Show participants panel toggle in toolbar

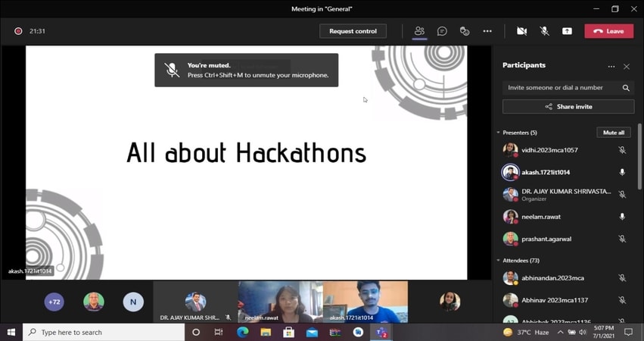tap(419, 31)
